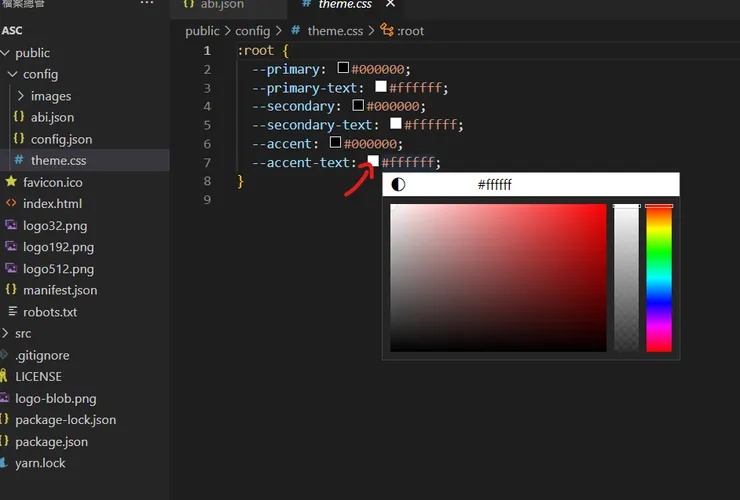Viewport: 740px width, 500px height.
Task: Close the theme.css editor tab
Action: coord(390,4)
